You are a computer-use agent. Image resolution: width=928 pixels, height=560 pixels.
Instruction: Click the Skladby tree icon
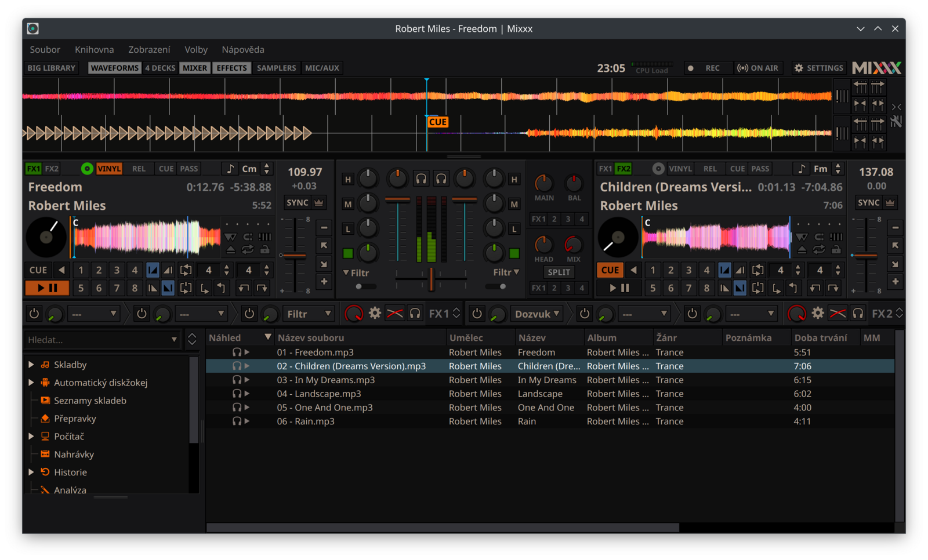45,365
